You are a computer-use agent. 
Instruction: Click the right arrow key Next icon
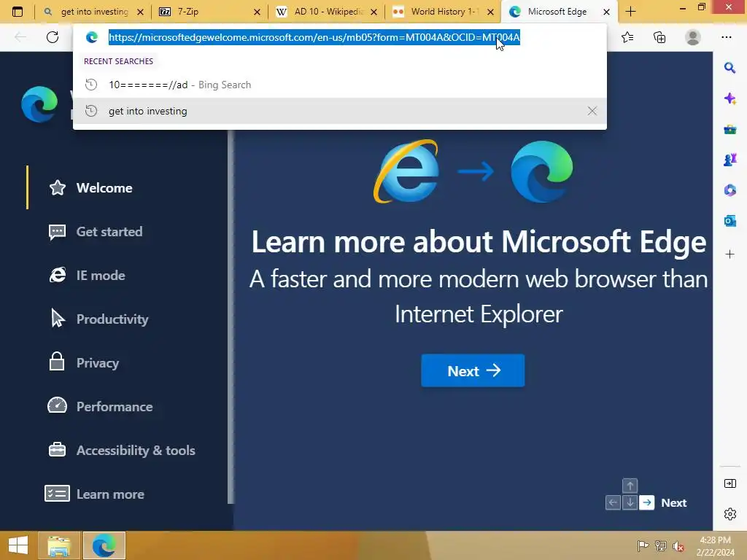pos(646,502)
